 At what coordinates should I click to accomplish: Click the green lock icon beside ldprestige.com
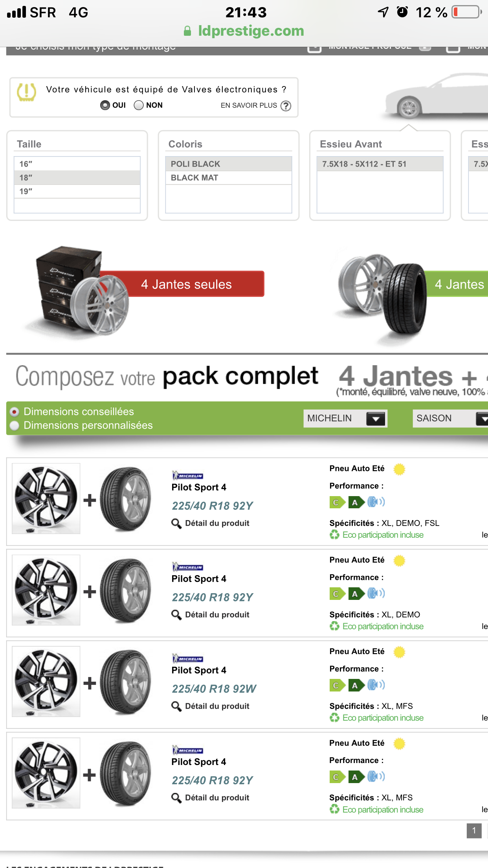coord(187,31)
